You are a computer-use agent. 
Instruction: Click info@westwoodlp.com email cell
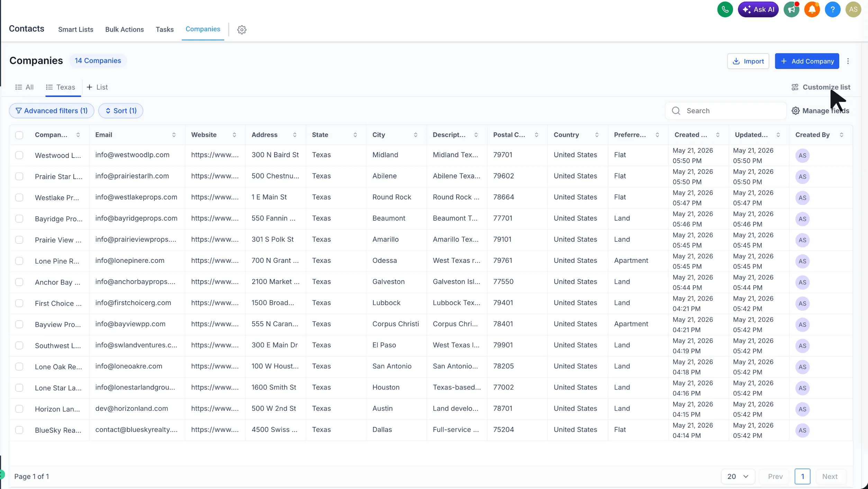[133, 155]
